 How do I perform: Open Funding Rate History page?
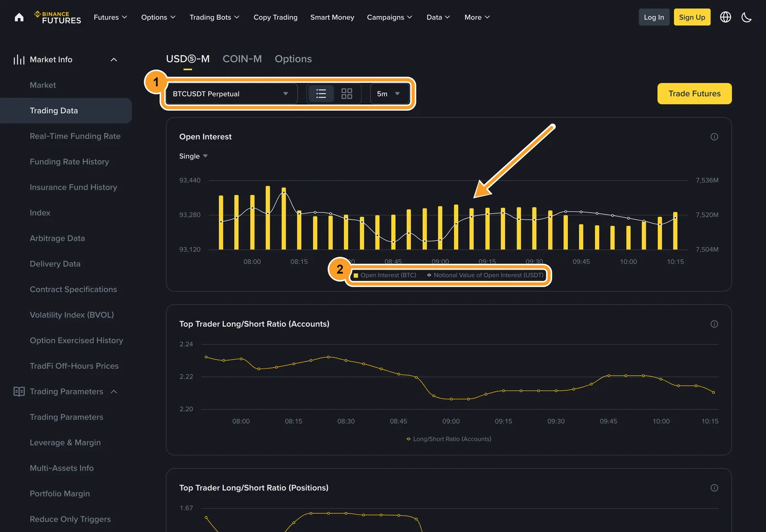click(x=69, y=162)
